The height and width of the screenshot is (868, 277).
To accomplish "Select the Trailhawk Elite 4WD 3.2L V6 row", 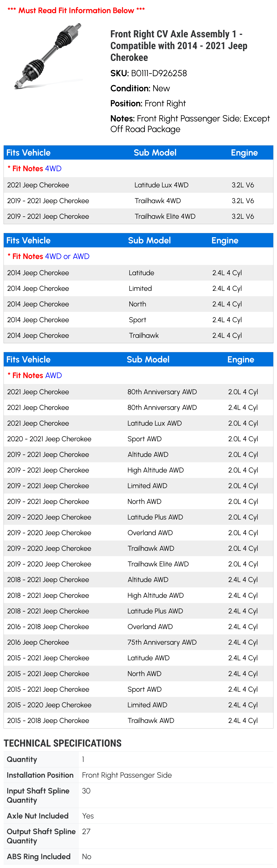I will 138,216.
